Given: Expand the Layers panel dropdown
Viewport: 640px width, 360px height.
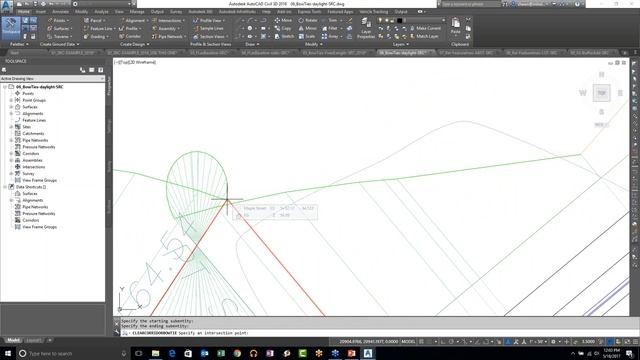Looking at the screenshot, I should (x=401, y=44).
